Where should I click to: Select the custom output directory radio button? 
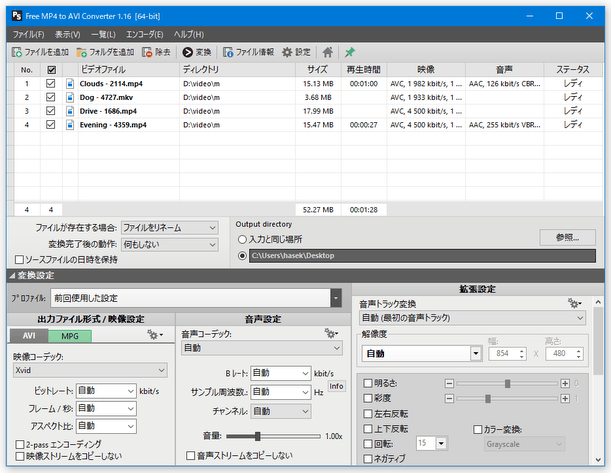click(242, 256)
